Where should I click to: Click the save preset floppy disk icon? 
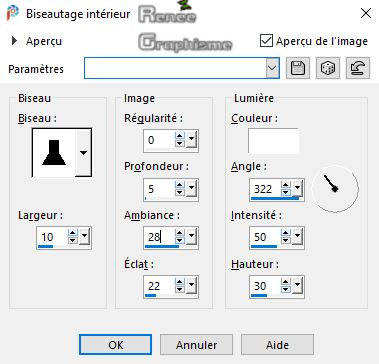[298, 68]
